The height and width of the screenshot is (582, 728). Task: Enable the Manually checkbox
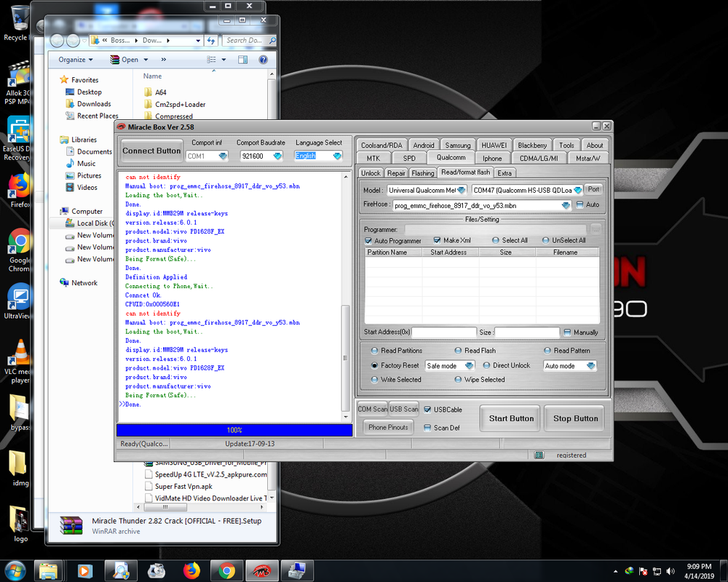pyautogui.click(x=567, y=332)
